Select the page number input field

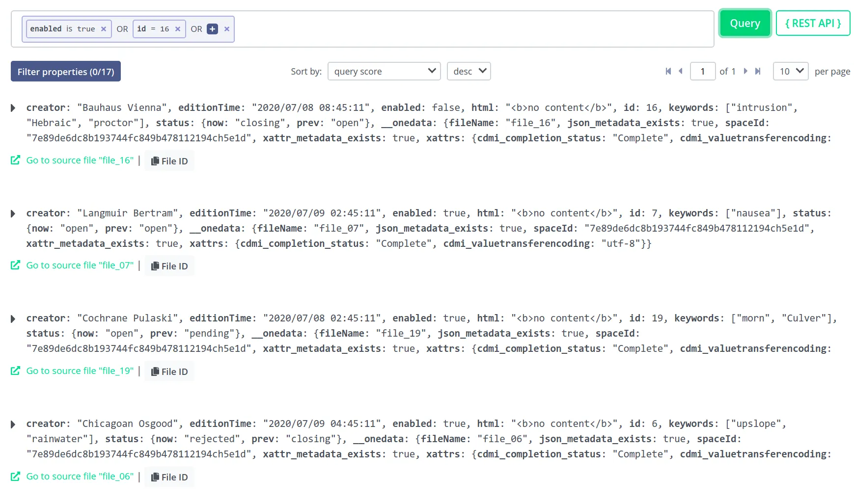coord(703,71)
